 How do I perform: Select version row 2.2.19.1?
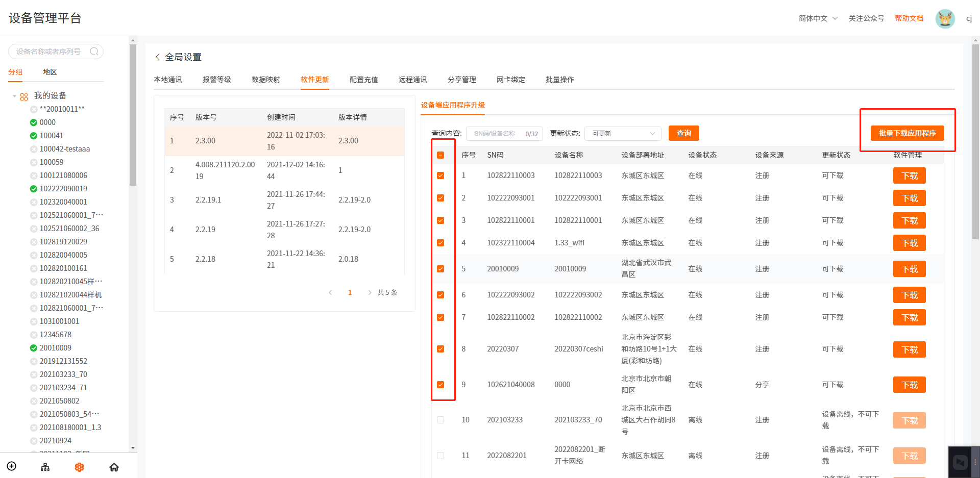pyautogui.click(x=284, y=200)
